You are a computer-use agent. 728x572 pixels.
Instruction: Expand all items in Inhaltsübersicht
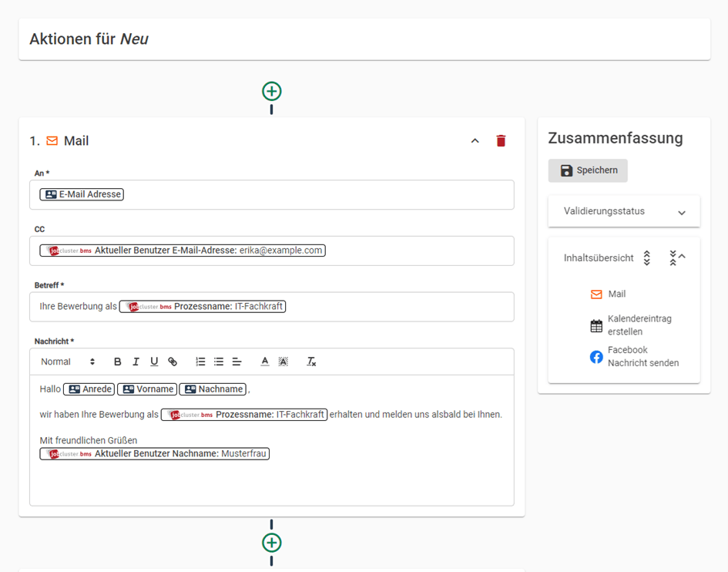point(647,258)
